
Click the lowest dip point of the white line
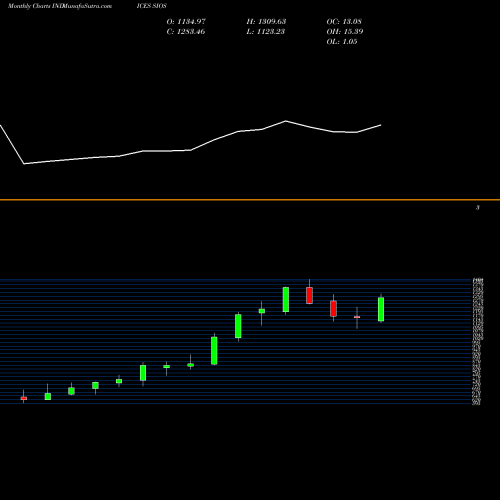pos(24,164)
